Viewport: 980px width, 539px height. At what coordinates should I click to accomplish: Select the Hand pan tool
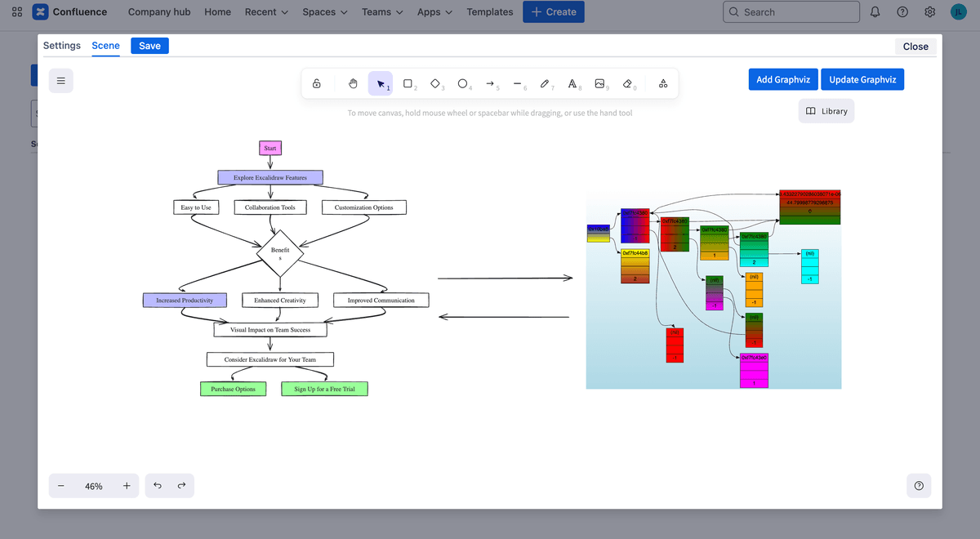click(x=354, y=83)
